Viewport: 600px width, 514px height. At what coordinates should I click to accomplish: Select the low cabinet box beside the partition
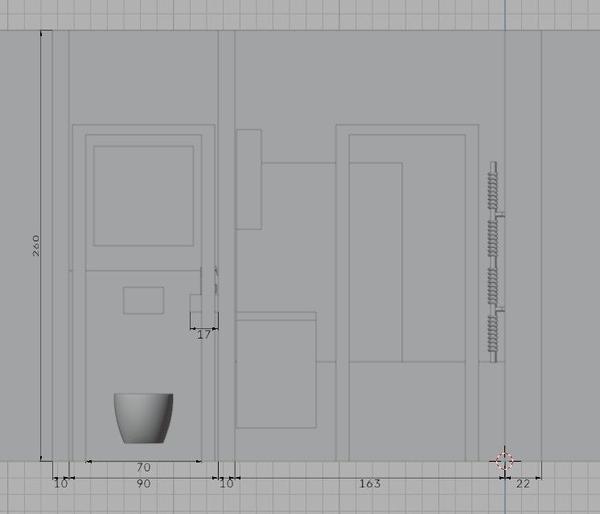(x=276, y=370)
